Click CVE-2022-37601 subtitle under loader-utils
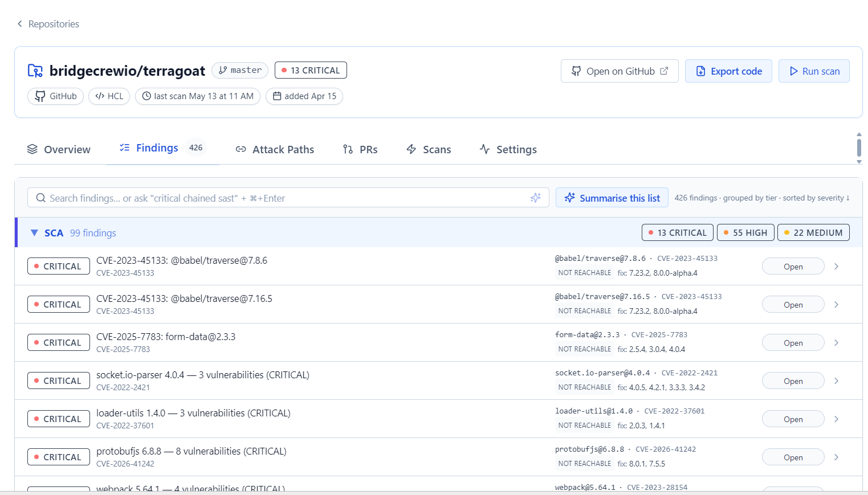This screenshot has width=868, height=495. pyautogui.click(x=125, y=426)
